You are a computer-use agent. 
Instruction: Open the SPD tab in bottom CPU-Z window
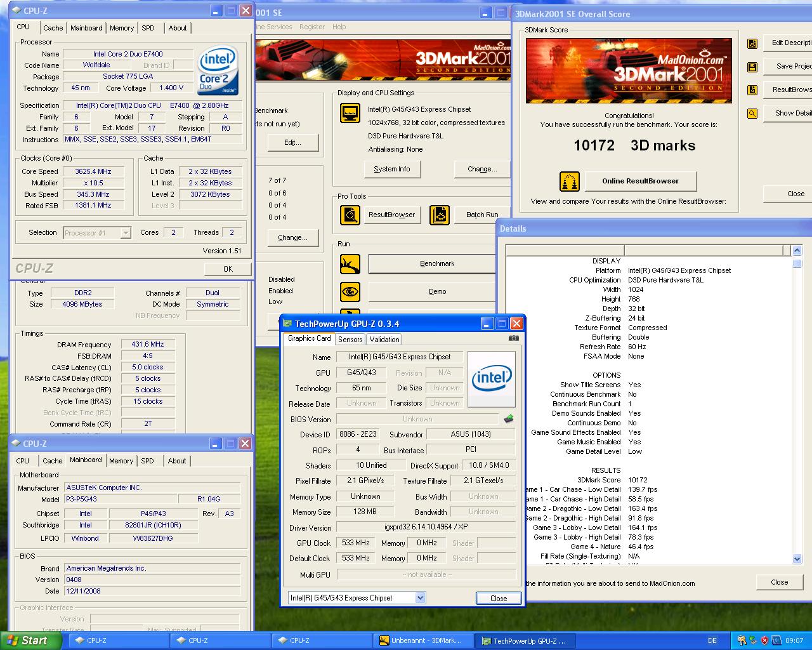[148, 461]
